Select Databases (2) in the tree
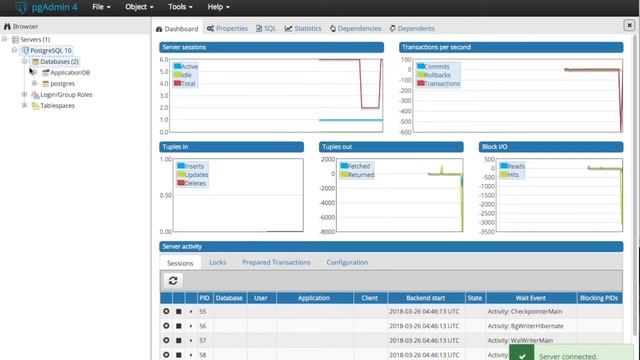640x360 pixels. (x=59, y=62)
